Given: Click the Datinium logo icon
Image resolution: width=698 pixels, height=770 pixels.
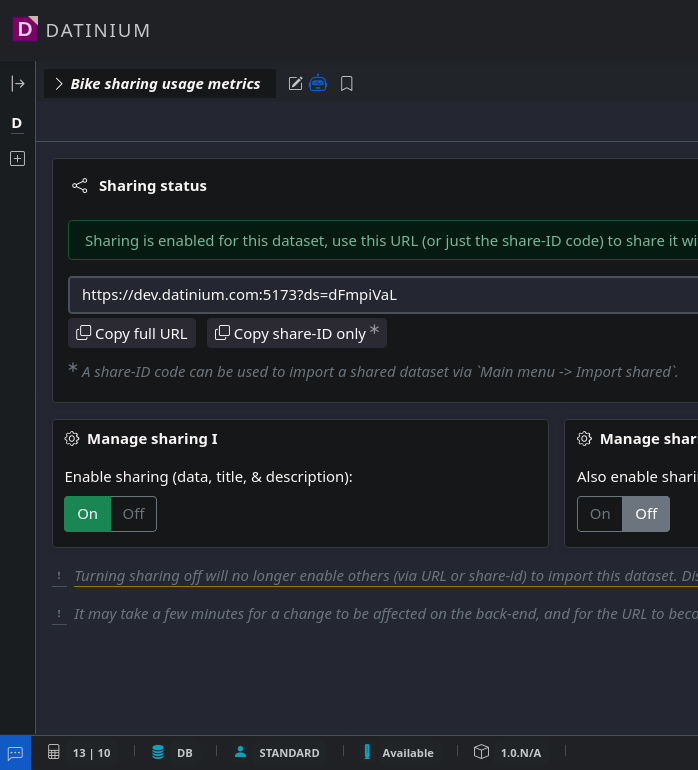Looking at the screenshot, I should [25, 29].
